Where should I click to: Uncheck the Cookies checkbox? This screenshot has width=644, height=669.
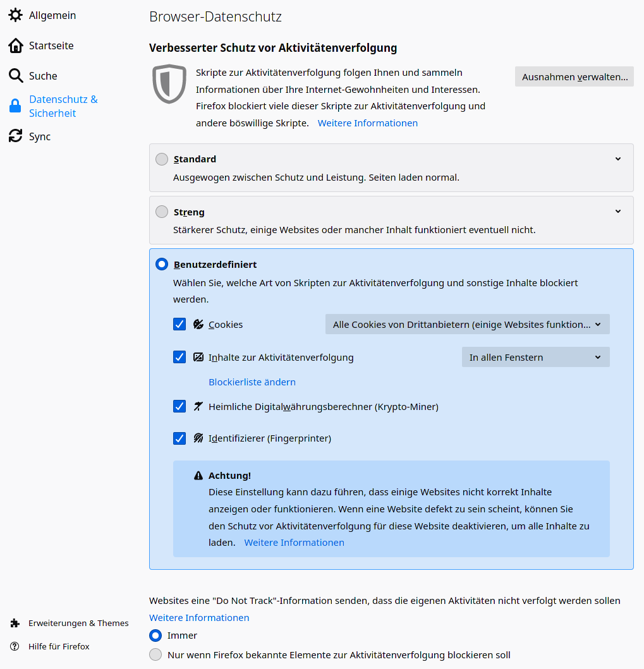coord(179,325)
